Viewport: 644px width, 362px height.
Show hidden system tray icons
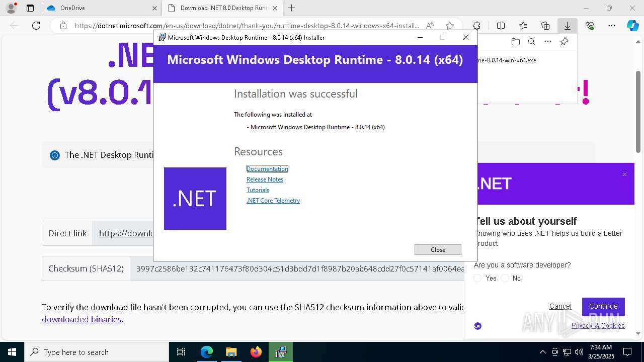[x=542, y=352]
